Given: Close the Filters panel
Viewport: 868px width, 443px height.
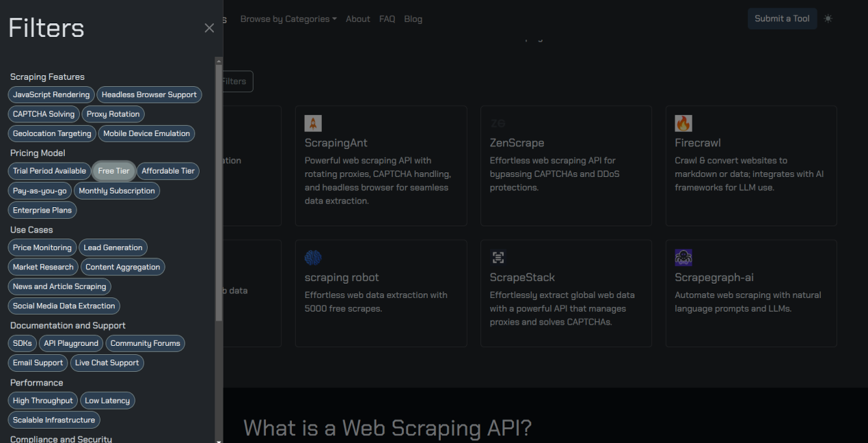Looking at the screenshot, I should [x=209, y=28].
